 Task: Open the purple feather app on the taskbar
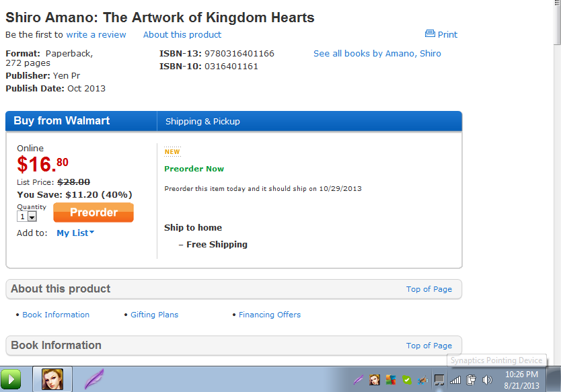tap(93, 379)
